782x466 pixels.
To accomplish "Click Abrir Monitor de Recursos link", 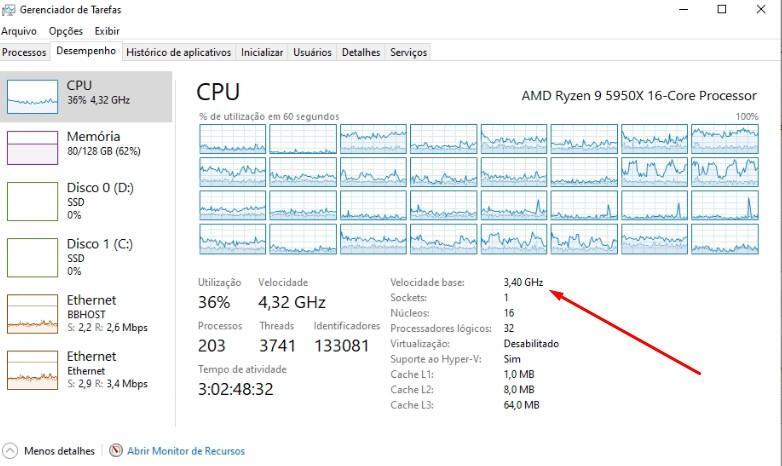I will 186,451.
